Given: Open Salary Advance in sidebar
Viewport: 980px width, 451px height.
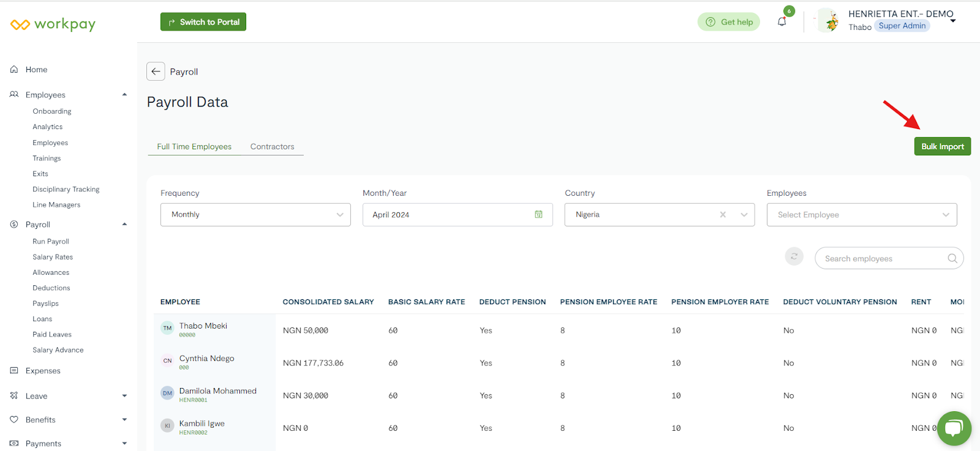Looking at the screenshot, I should coord(58,350).
